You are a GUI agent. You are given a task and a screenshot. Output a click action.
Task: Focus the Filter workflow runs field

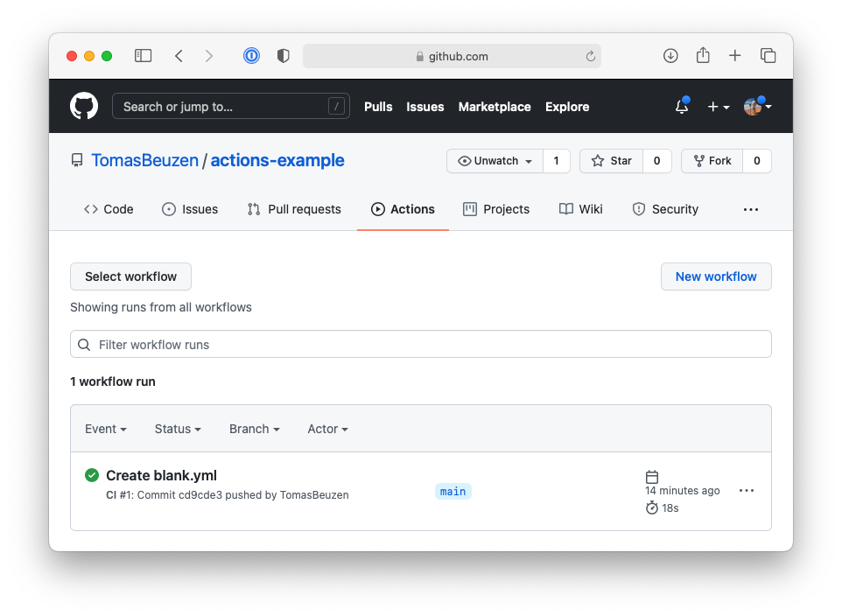point(420,344)
